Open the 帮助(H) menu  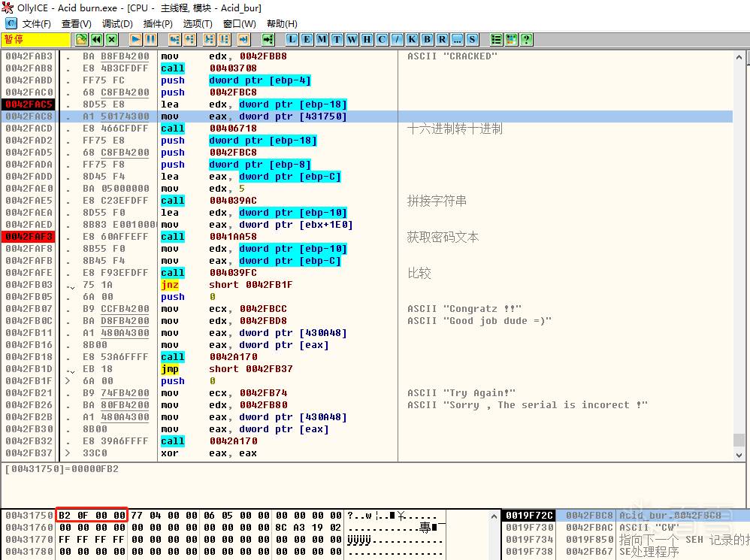tap(282, 24)
